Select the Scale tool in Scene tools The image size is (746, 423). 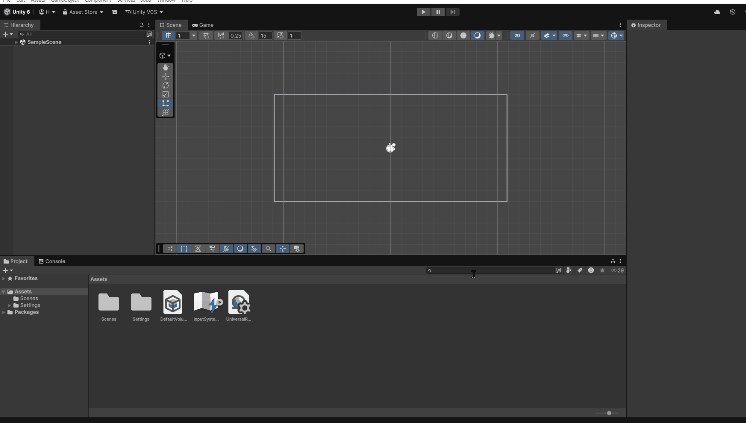tap(165, 94)
